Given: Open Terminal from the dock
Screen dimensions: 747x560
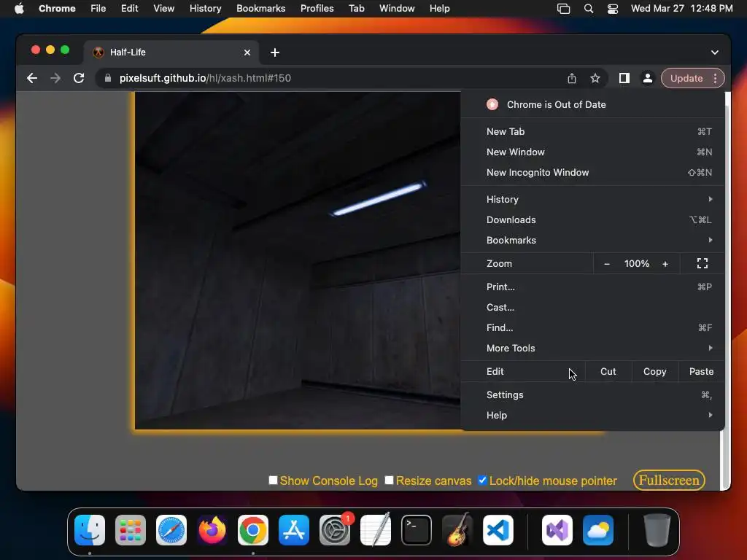Looking at the screenshot, I should 417,530.
